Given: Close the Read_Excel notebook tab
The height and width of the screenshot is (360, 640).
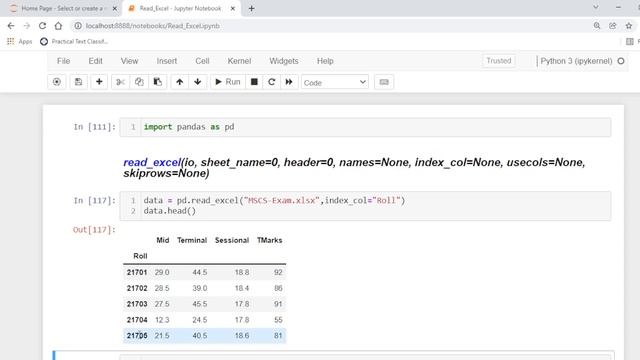Looking at the screenshot, I should click(233, 9).
